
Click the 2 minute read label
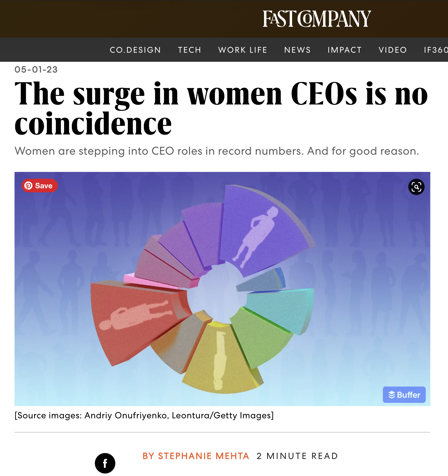coord(297,456)
